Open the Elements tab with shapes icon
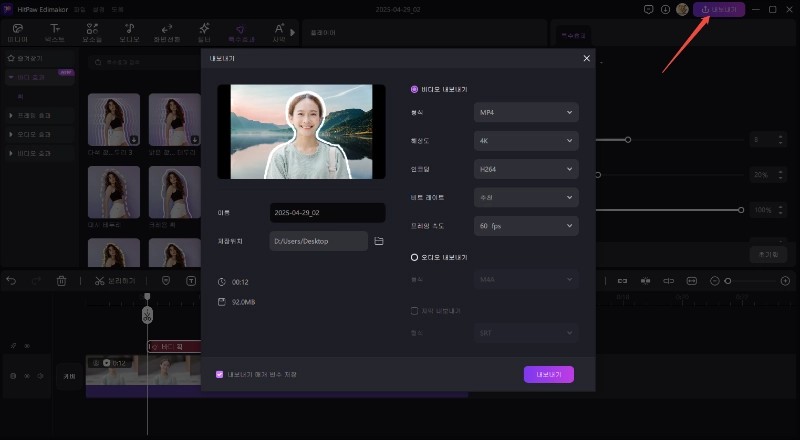Screen dimensions: 800x440 coord(92,33)
